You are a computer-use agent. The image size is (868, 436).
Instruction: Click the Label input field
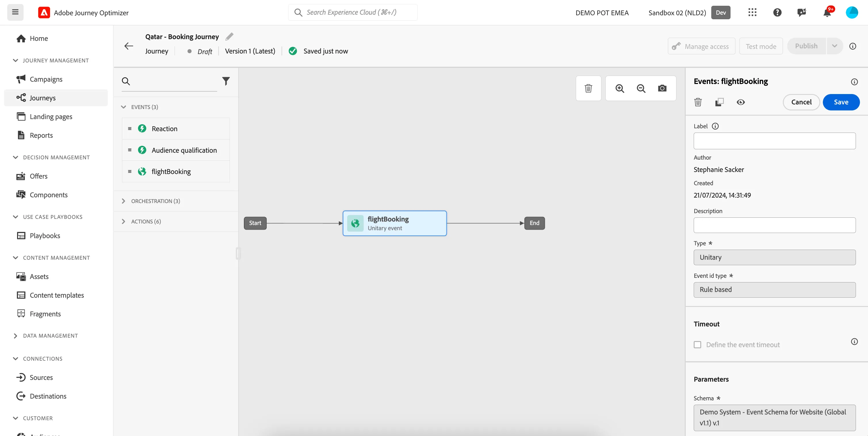coord(774,141)
